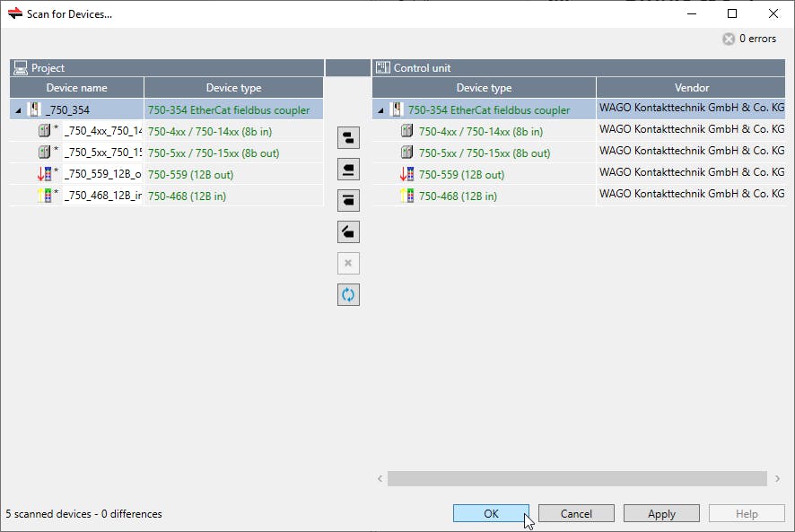This screenshot has height=532, width=795.
Task: Click the grayed-out X delete button
Action: pyautogui.click(x=348, y=263)
